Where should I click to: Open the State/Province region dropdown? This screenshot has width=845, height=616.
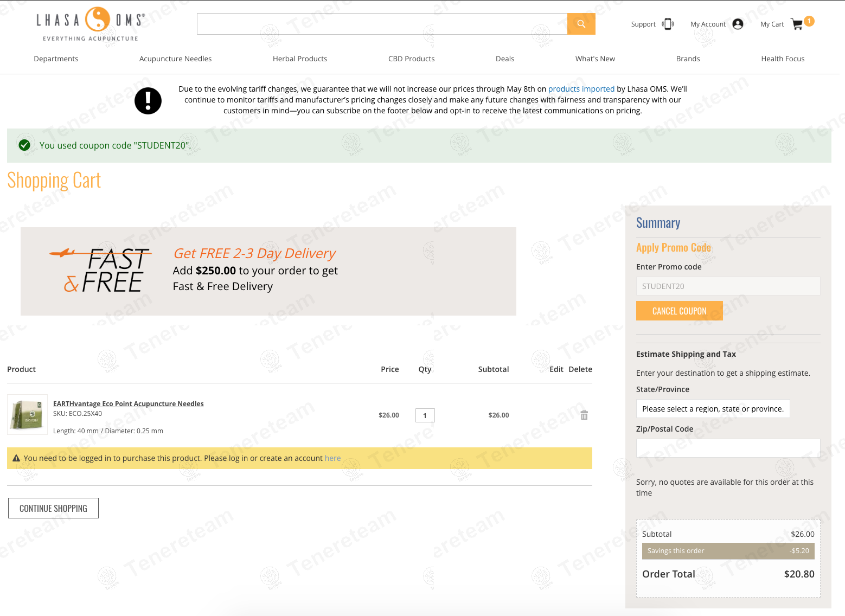[713, 409]
